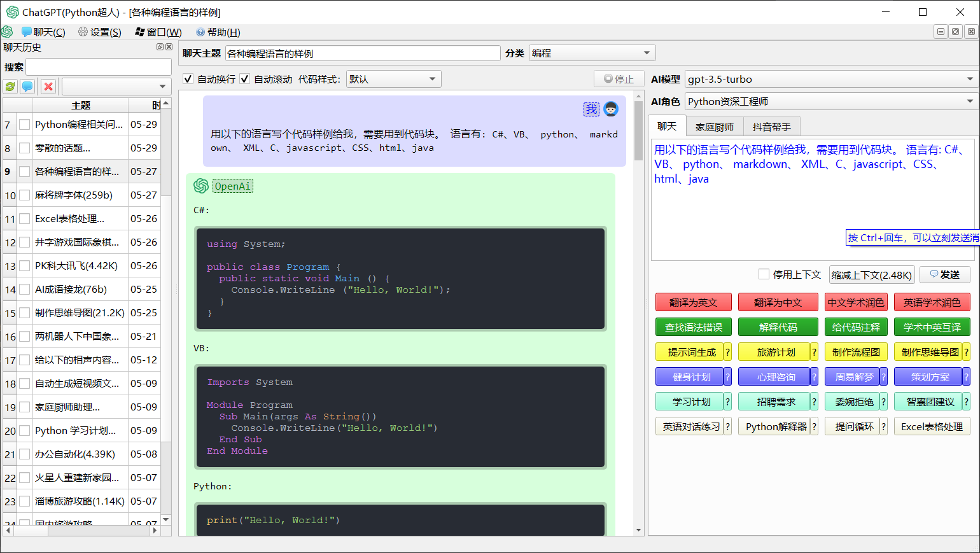Click the 缩减上下文(2.48K) button
This screenshot has width=980, height=553.
tap(872, 275)
